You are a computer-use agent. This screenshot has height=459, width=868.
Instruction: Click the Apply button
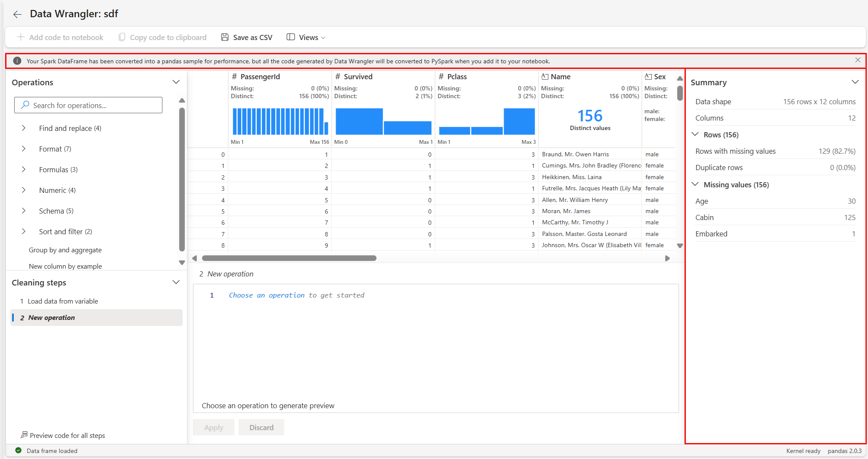click(214, 427)
